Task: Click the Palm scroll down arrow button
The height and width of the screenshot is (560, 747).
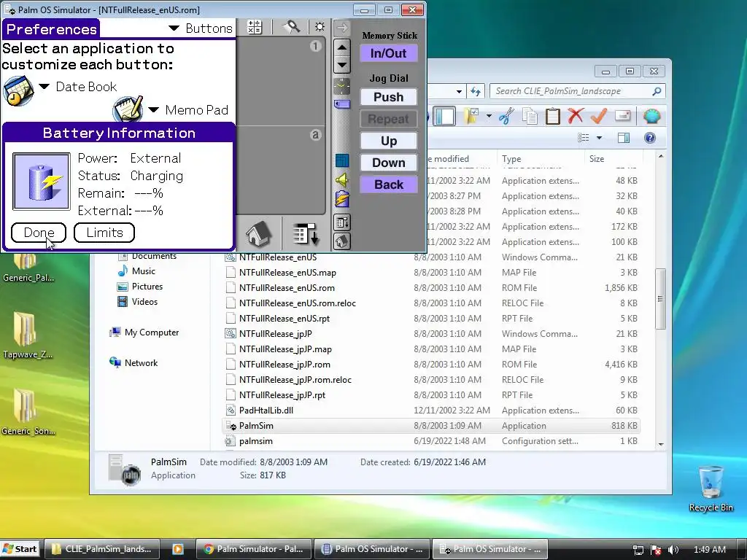Action: click(341, 65)
